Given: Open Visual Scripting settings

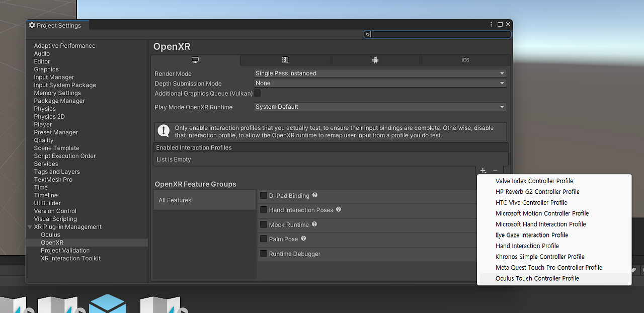Looking at the screenshot, I should 55,219.
